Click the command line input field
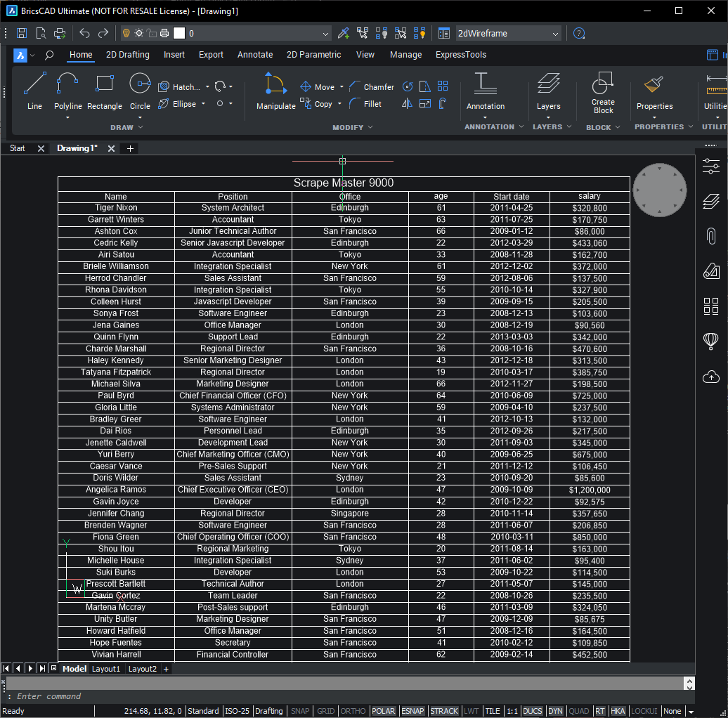 pyautogui.click(x=344, y=696)
